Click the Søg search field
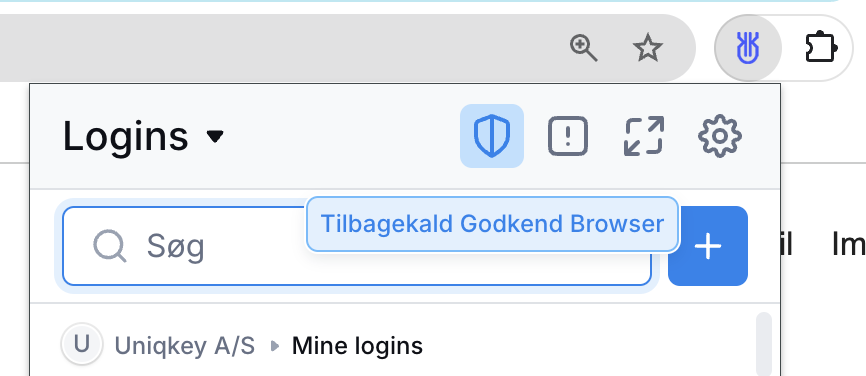866x376 pixels. (x=357, y=246)
